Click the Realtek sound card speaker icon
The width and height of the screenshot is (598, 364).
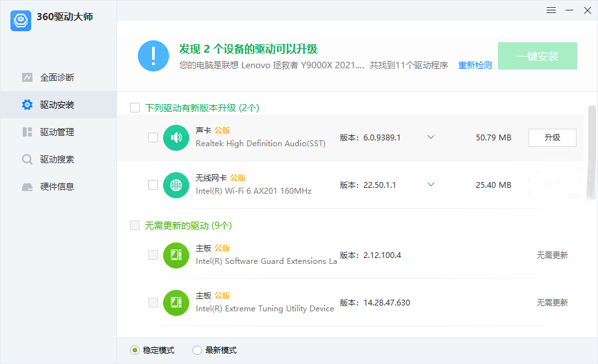[176, 138]
